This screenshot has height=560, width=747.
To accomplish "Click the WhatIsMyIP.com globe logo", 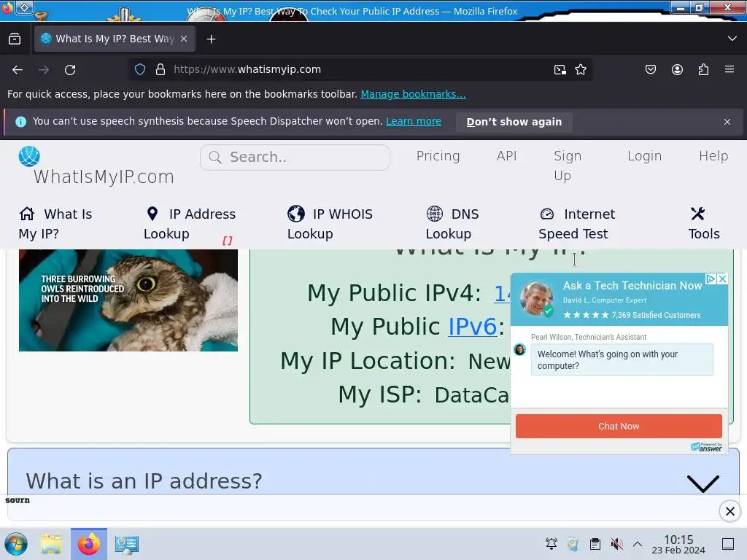I will click(x=29, y=156).
